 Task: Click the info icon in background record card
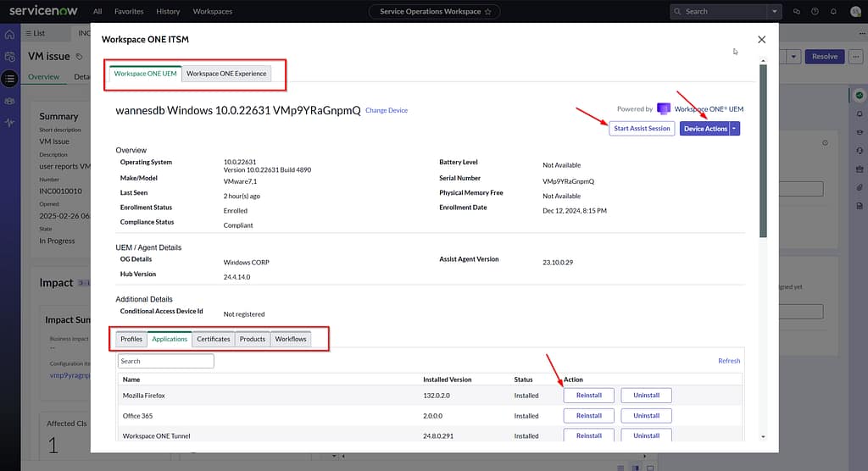click(x=825, y=143)
